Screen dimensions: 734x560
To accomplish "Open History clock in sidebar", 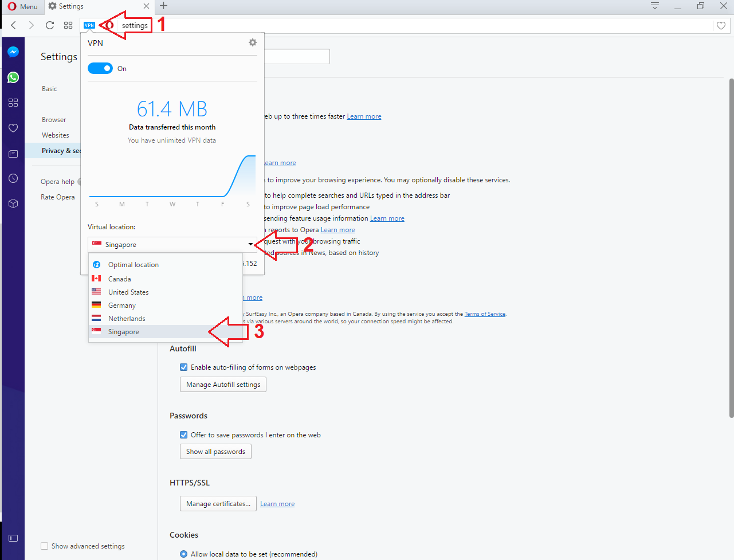I will coord(13,178).
